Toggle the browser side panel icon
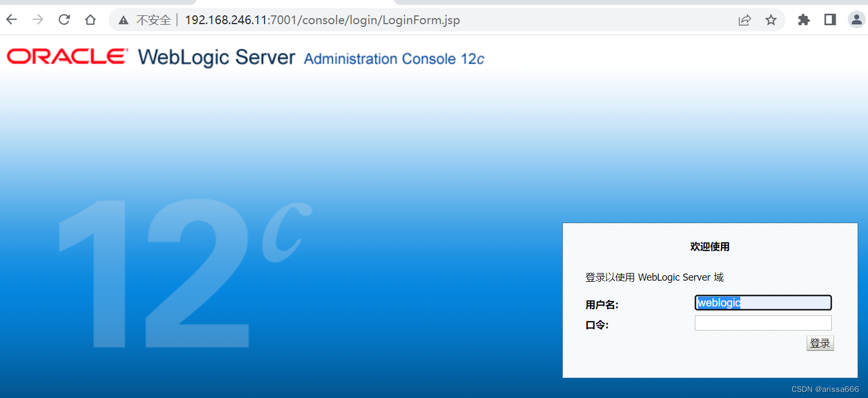Image resolution: width=868 pixels, height=398 pixels. 830,20
